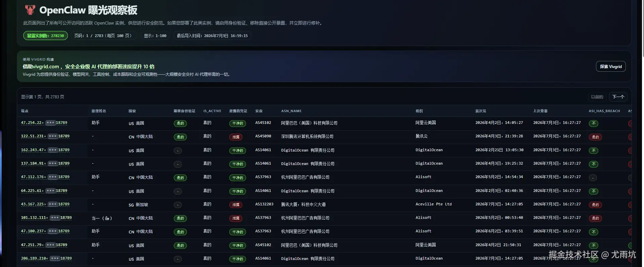Image resolution: width=644 pixels, height=267 pixels.
Task: Sort by 端点 column header
Action: tap(25, 111)
